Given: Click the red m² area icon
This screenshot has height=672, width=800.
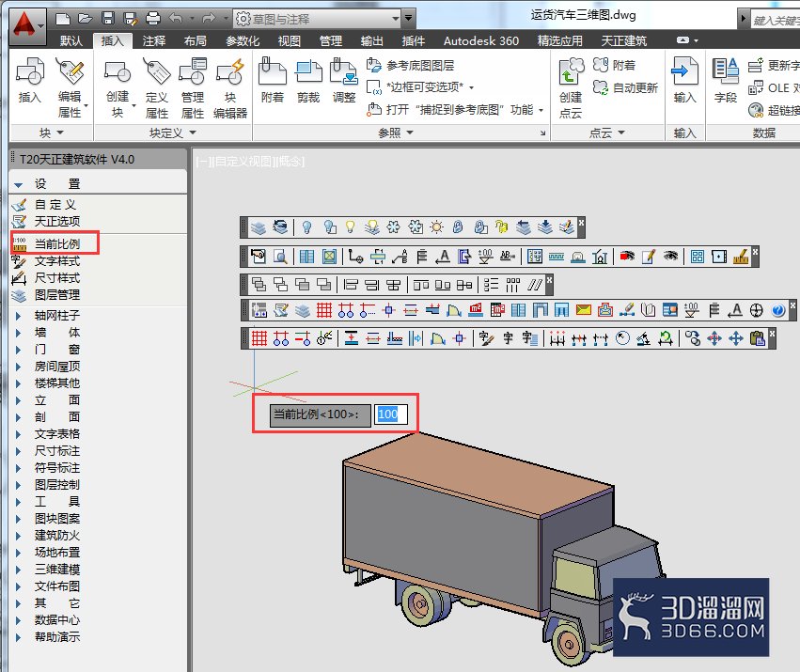Looking at the screenshot, I should tap(476, 310).
